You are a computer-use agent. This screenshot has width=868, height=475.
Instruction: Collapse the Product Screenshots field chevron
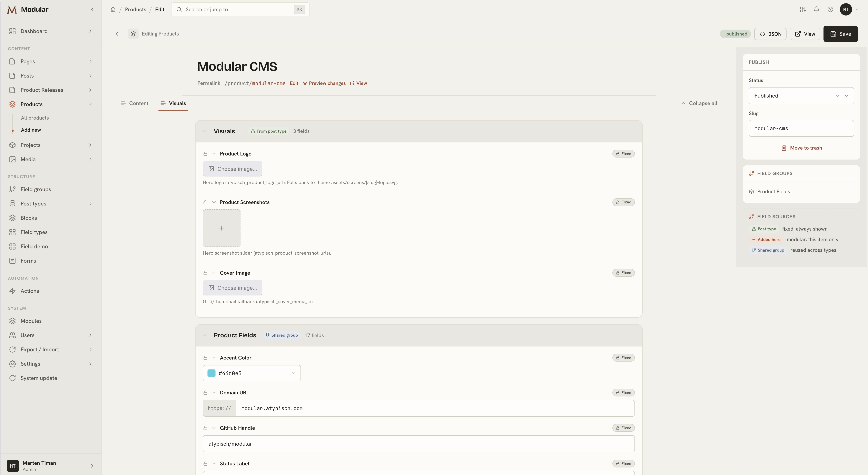click(x=214, y=202)
